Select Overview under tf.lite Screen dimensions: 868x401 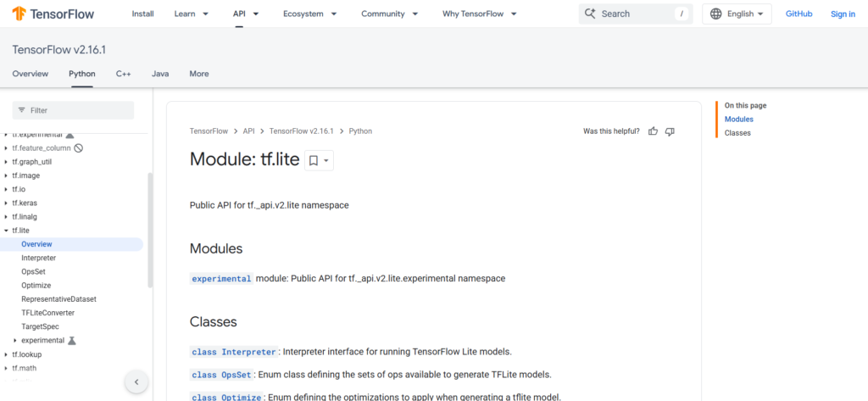(36, 243)
